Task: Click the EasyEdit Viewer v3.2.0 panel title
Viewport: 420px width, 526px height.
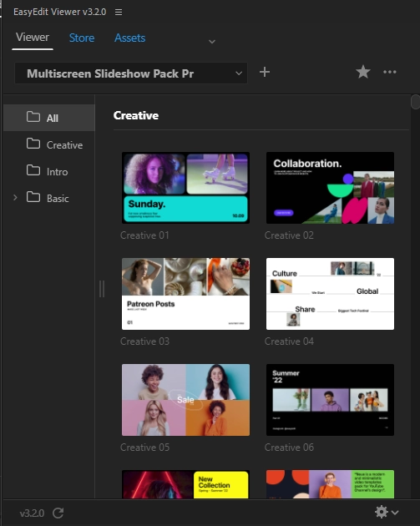Action: [60, 12]
